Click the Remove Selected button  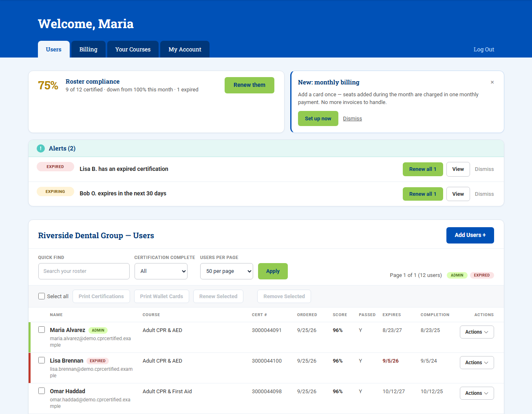(284, 297)
